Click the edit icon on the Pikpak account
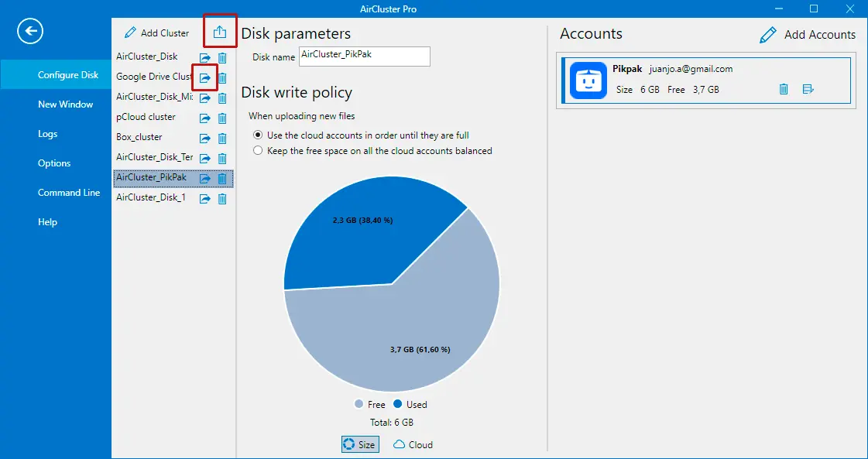Screen dimensions: 868x459 [808, 89]
